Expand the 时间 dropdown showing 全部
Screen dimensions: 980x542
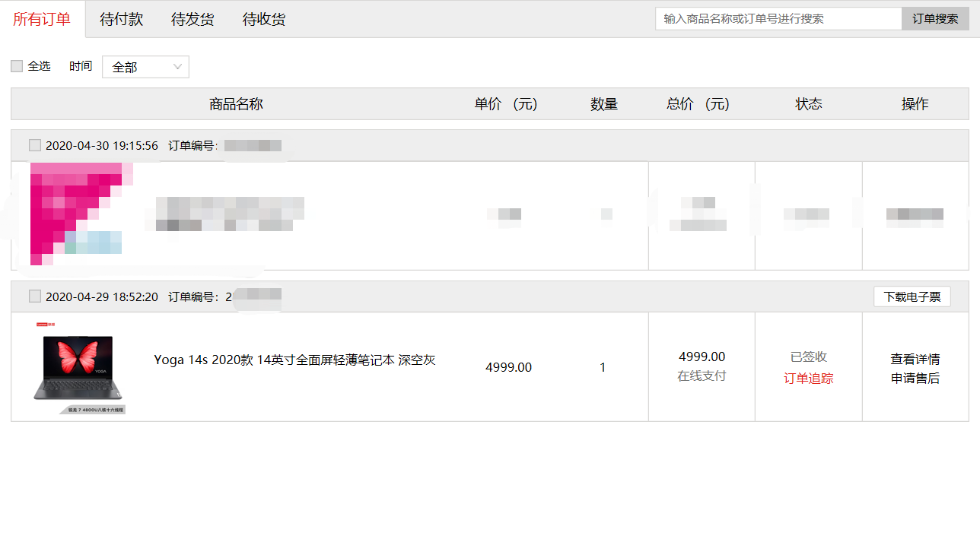coord(145,67)
